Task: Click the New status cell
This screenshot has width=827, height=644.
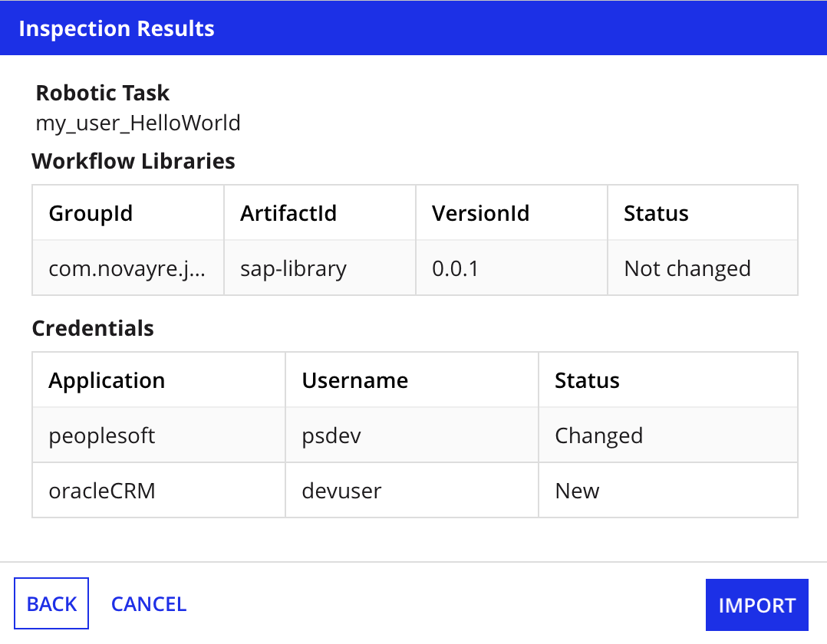Action: pos(576,490)
